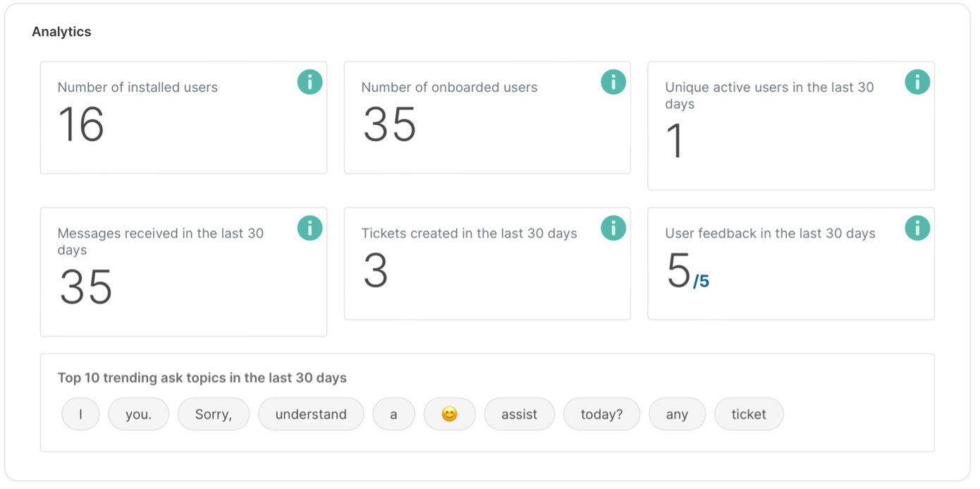
Task: Click the Tickets created metric card
Action: pos(487,263)
